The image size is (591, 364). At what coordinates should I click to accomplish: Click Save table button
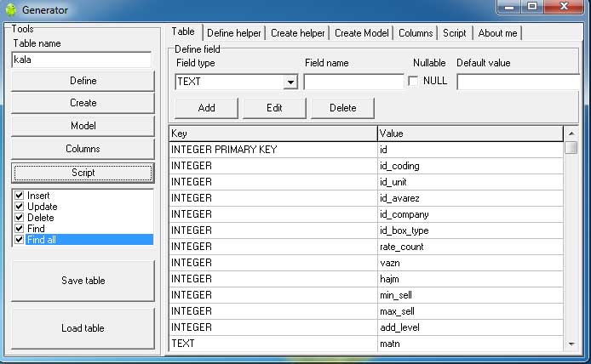coord(83,281)
